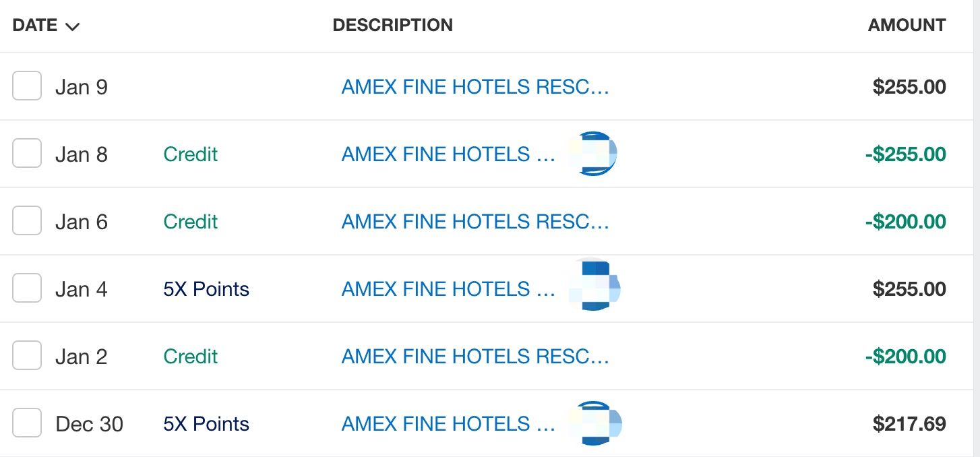The width and height of the screenshot is (980, 457).
Task: Click the icon beside Jan 8 transaction description
Action: (x=591, y=154)
